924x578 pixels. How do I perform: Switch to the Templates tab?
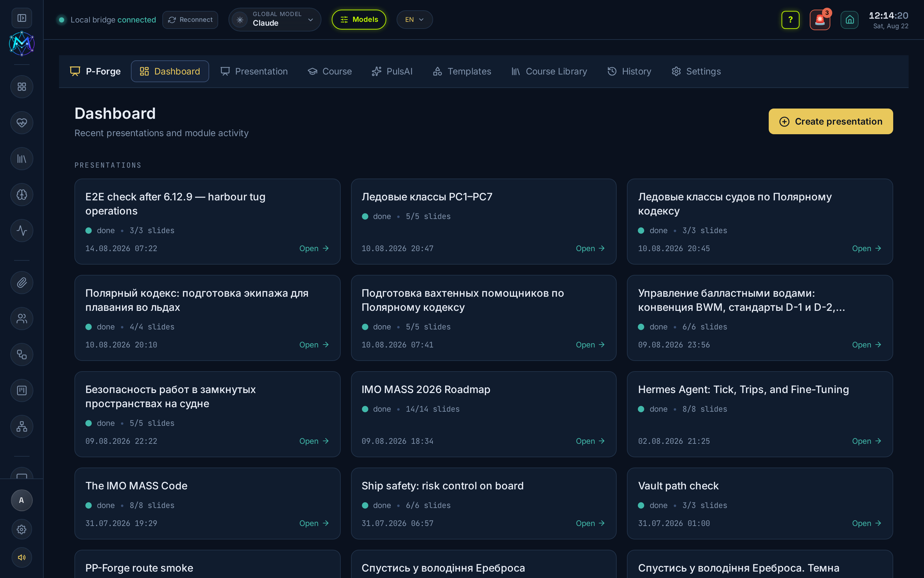pyautogui.click(x=462, y=71)
